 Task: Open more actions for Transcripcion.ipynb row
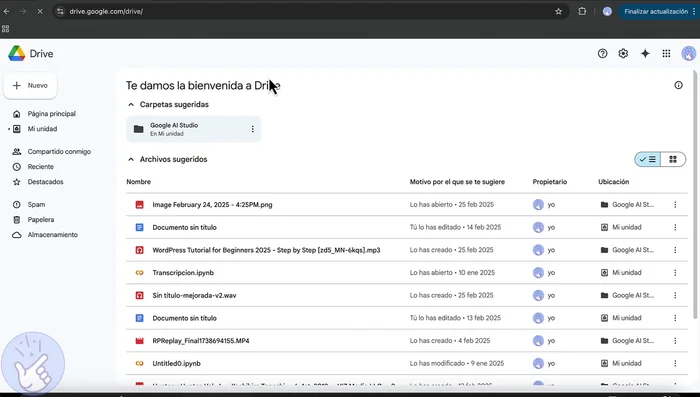[x=675, y=273]
